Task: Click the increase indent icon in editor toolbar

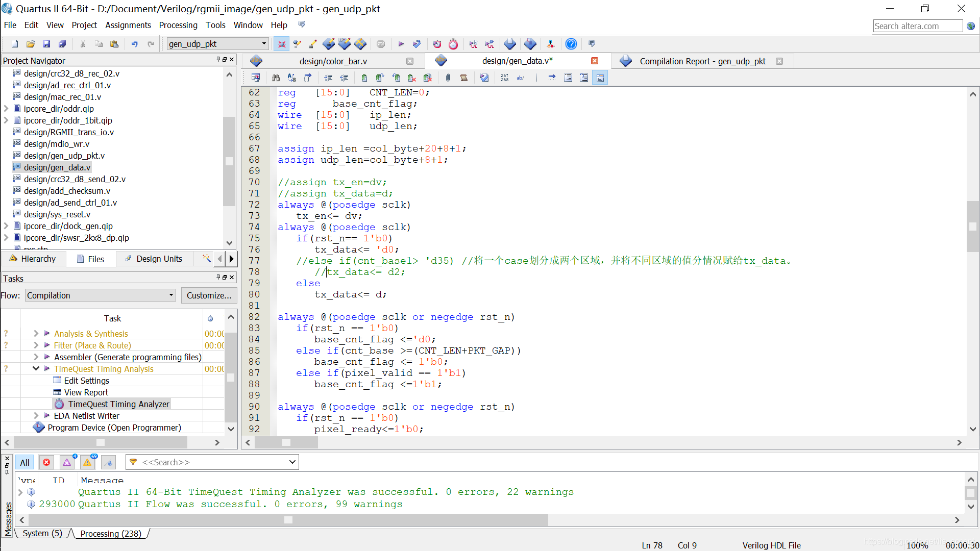Action: [328, 78]
